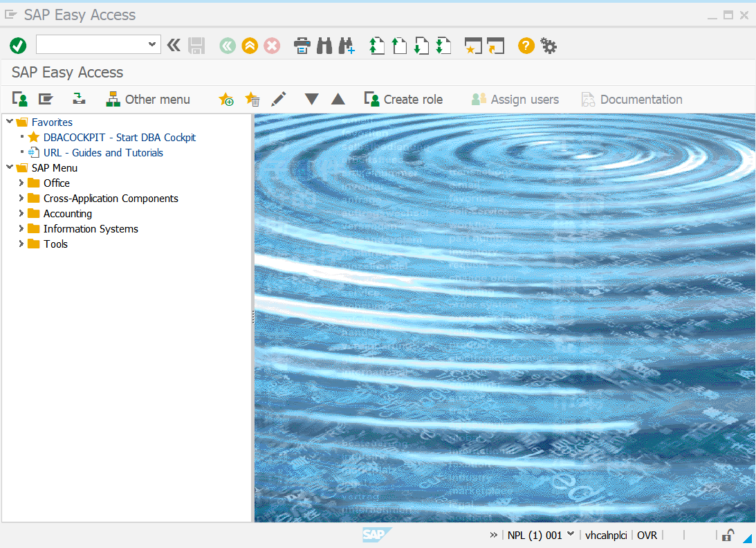
Task: Select the Cross-Application Components tree item
Action: click(x=111, y=199)
